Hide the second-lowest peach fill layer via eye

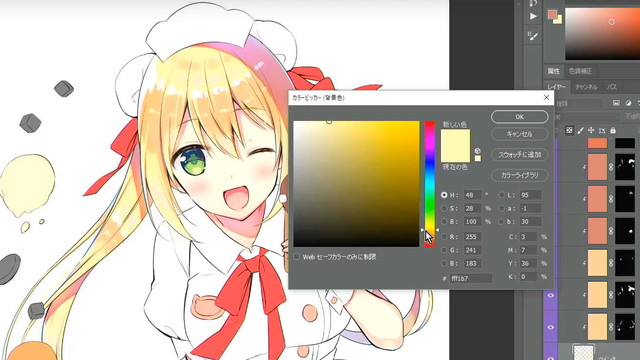pos(551,295)
